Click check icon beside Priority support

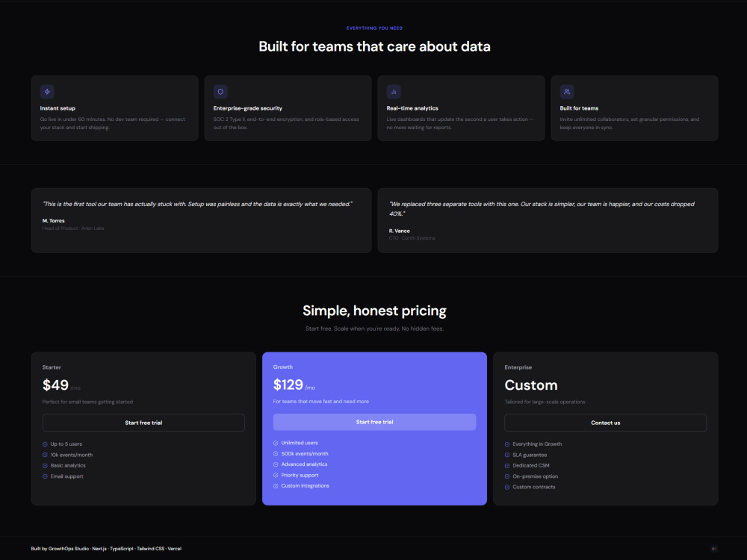[x=276, y=475]
